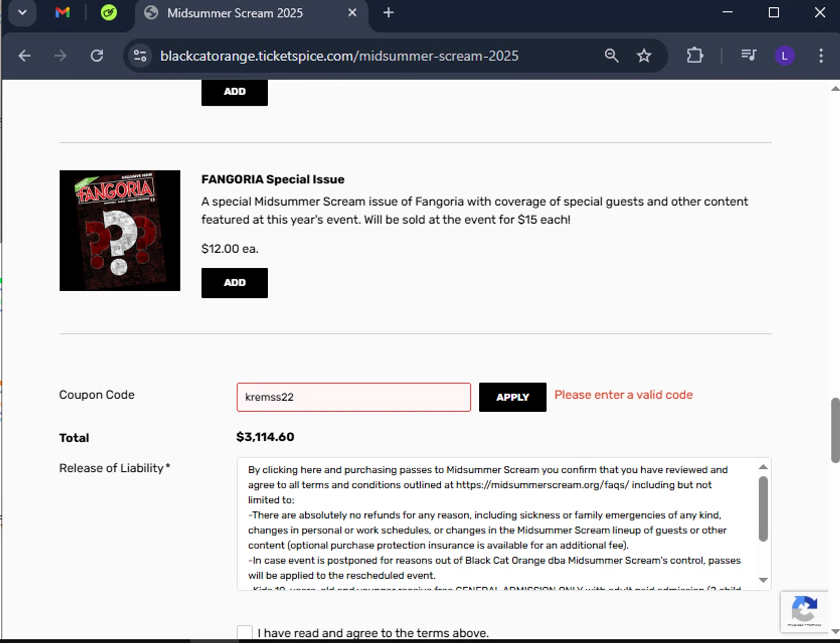Open Chrome three-dot menu
The image size is (840, 643).
pos(821,55)
